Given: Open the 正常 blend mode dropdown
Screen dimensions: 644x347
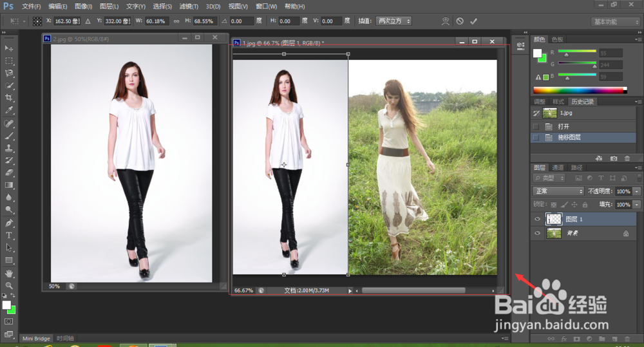Looking at the screenshot, I should 558,191.
